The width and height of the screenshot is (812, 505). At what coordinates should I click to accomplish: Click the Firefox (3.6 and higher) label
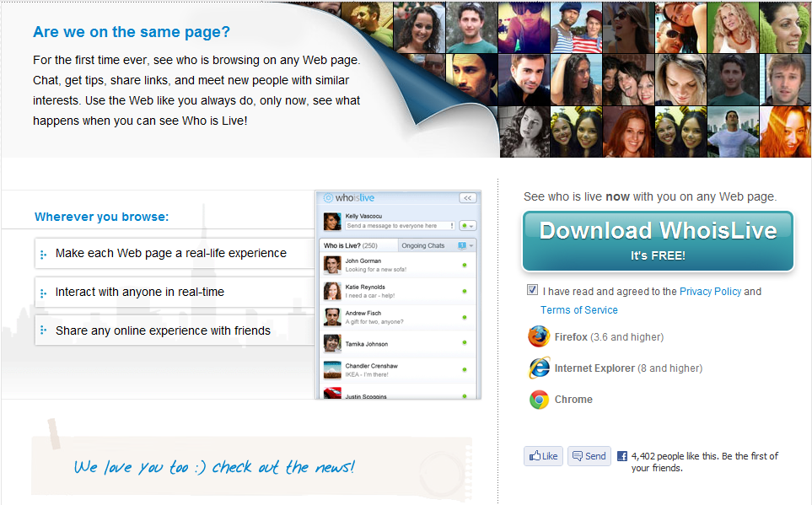coord(609,337)
